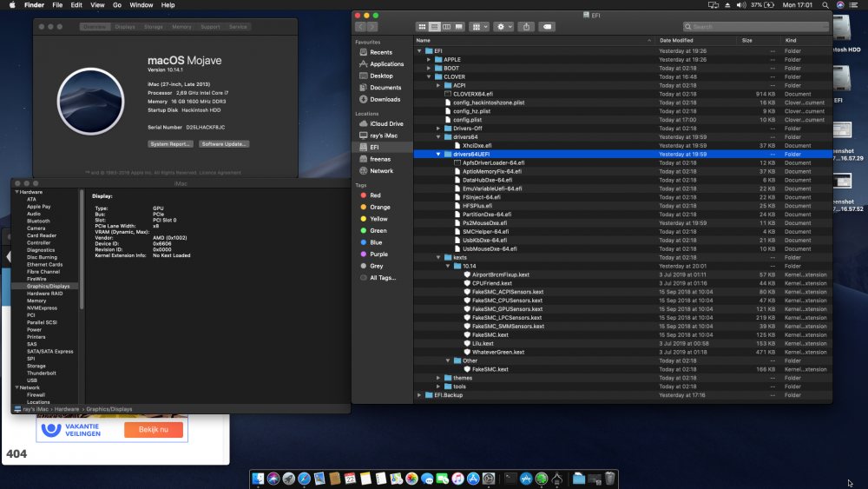Expand the EFI.Backup folder
Viewport: 868px width, 489px height.
[419, 395]
